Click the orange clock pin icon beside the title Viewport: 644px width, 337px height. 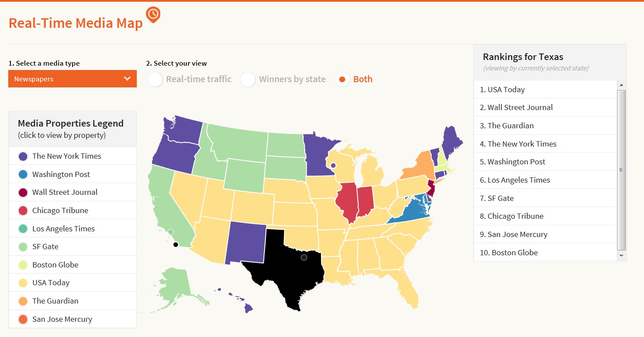point(153,14)
